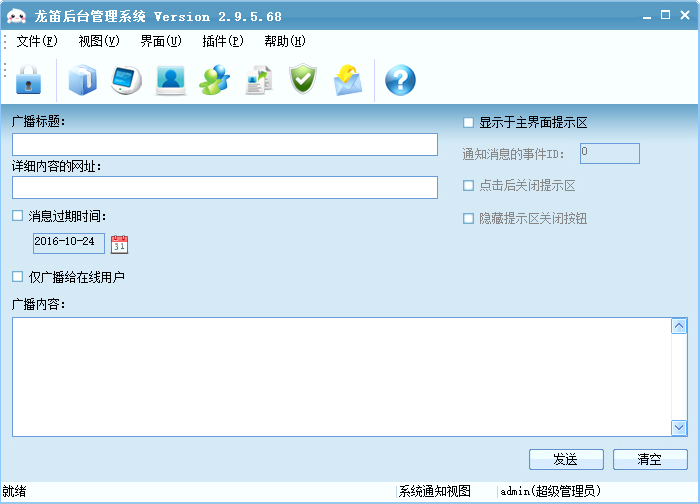Open the 插件(P) menu
Viewport: 700px width, 504px height.
(x=223, y=41)
